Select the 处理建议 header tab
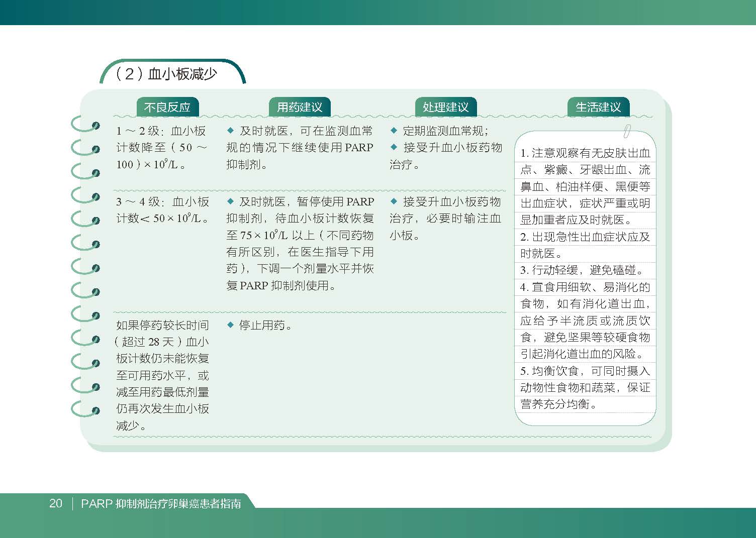This screenshot has width=756, height=538. coord(445,107)
